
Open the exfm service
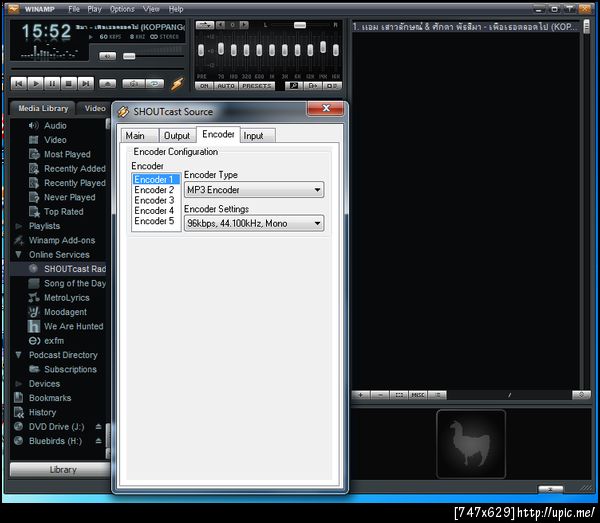coord(54,341)
